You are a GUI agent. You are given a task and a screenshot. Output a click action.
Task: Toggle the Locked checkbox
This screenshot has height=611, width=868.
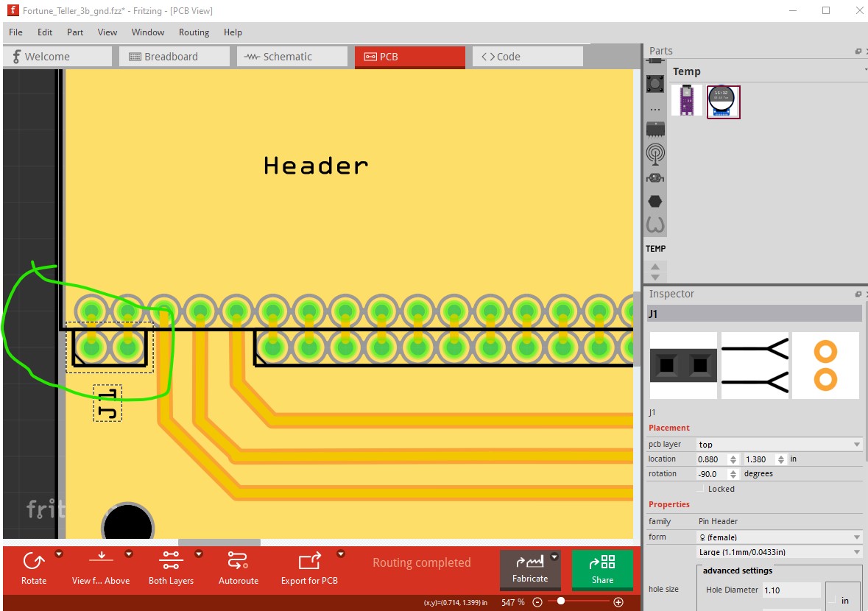point(700,489)
